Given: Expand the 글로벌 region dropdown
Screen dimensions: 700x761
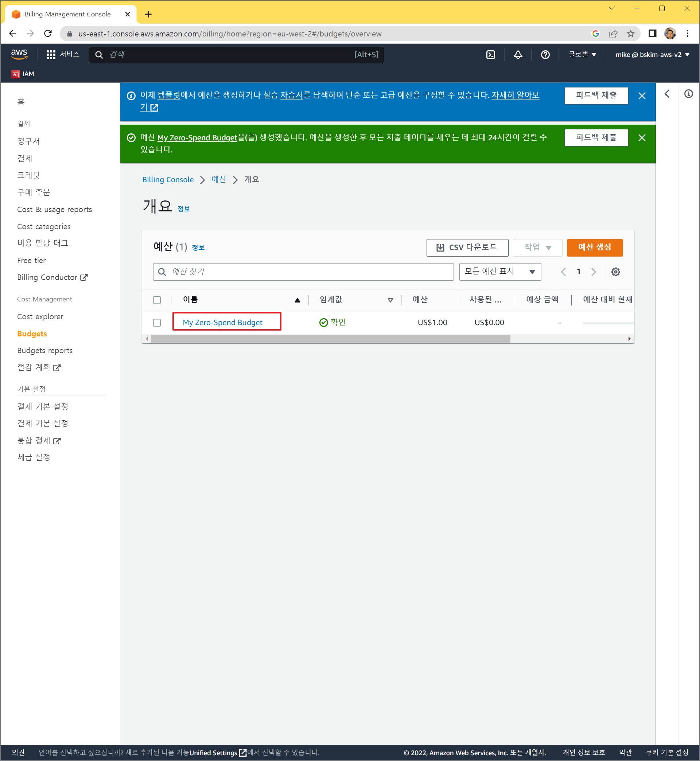Looking at the screenshot, I should (x=582, y=55).
